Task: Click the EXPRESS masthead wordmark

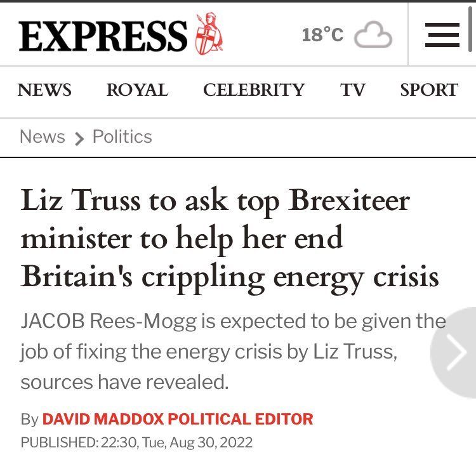Action: [103, 35]
